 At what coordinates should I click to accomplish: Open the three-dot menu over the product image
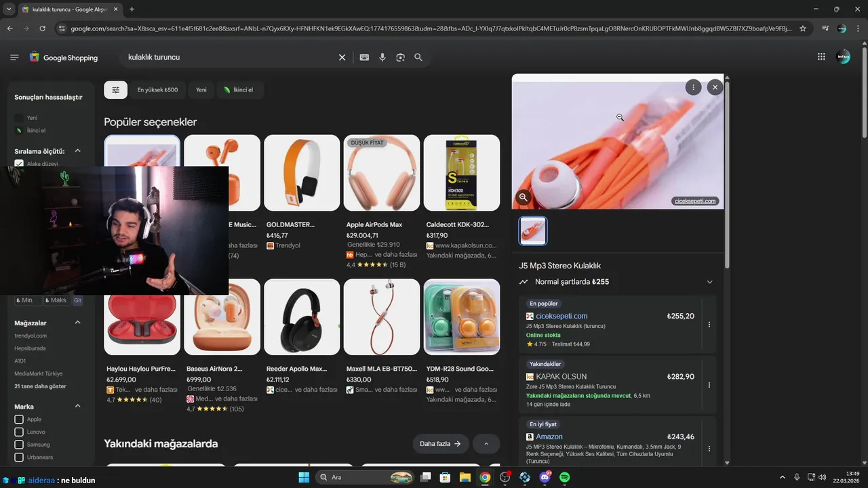click(x=693, y=87)
